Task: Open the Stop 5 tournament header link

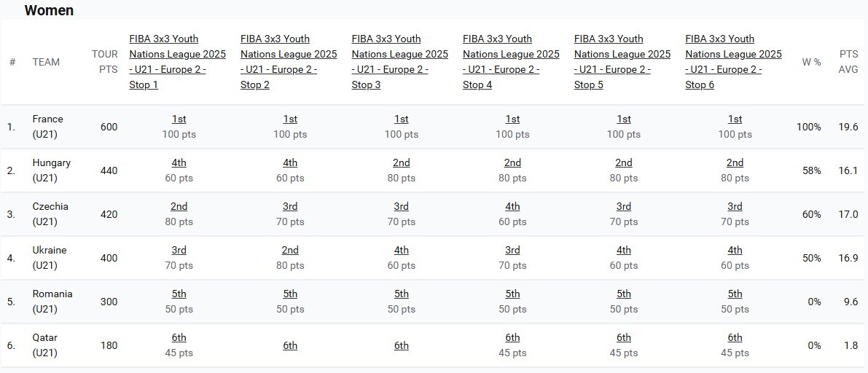Action: click(x=622, y=62)
